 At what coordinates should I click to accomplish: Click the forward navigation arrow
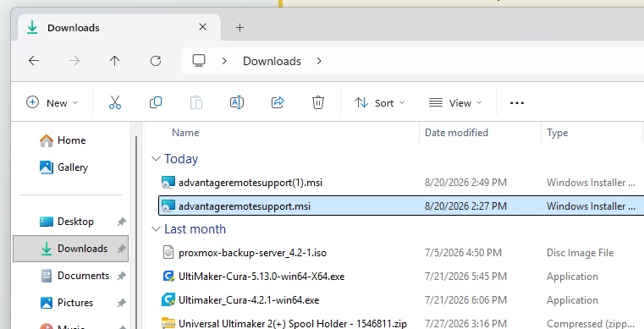[x=74, y=61]
